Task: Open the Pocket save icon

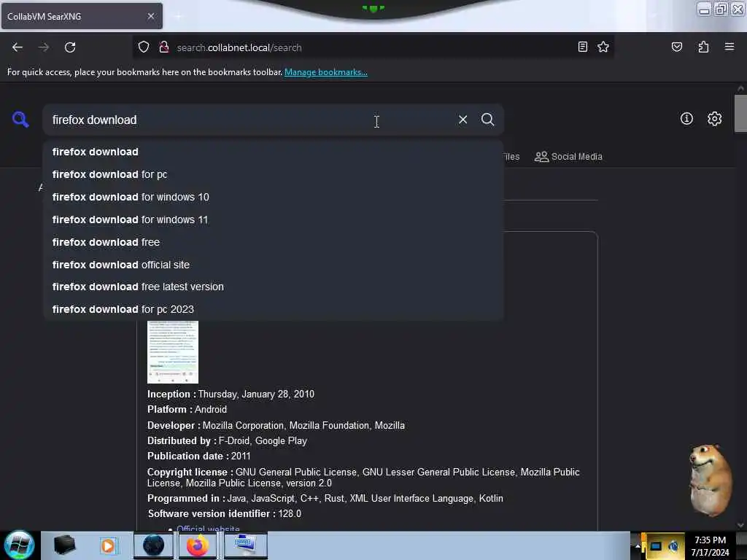Action: 676,47
